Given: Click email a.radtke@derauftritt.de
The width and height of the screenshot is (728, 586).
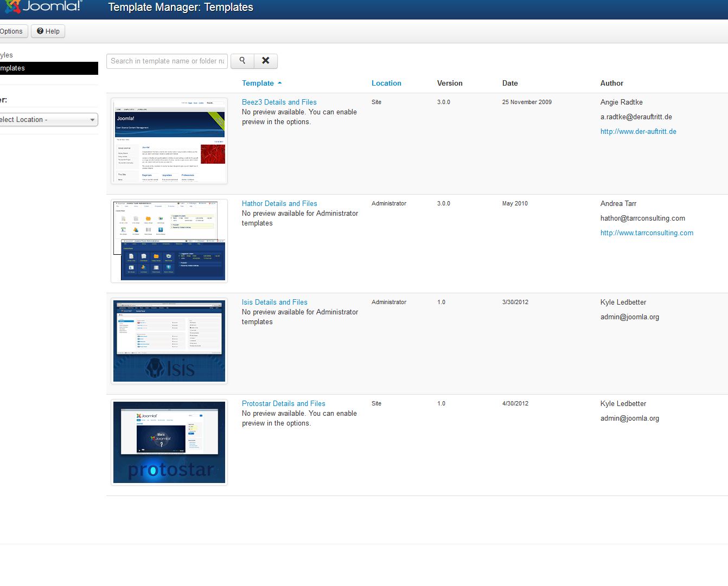Looking at the screenshot, I should tap(636, 117).
